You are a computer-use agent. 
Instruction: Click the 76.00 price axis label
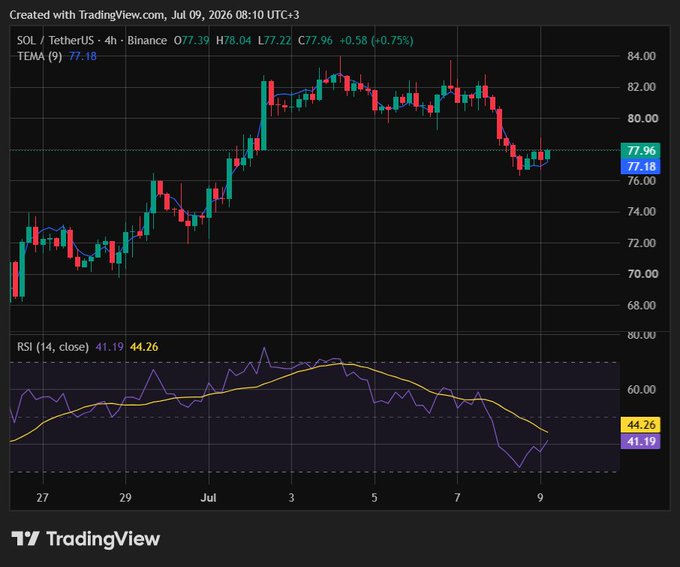tap(641, 180)
